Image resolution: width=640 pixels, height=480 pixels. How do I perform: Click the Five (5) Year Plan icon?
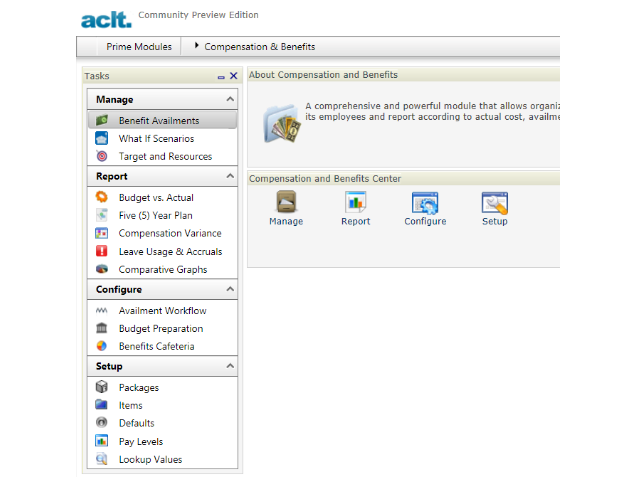click(x=102, y=215)
